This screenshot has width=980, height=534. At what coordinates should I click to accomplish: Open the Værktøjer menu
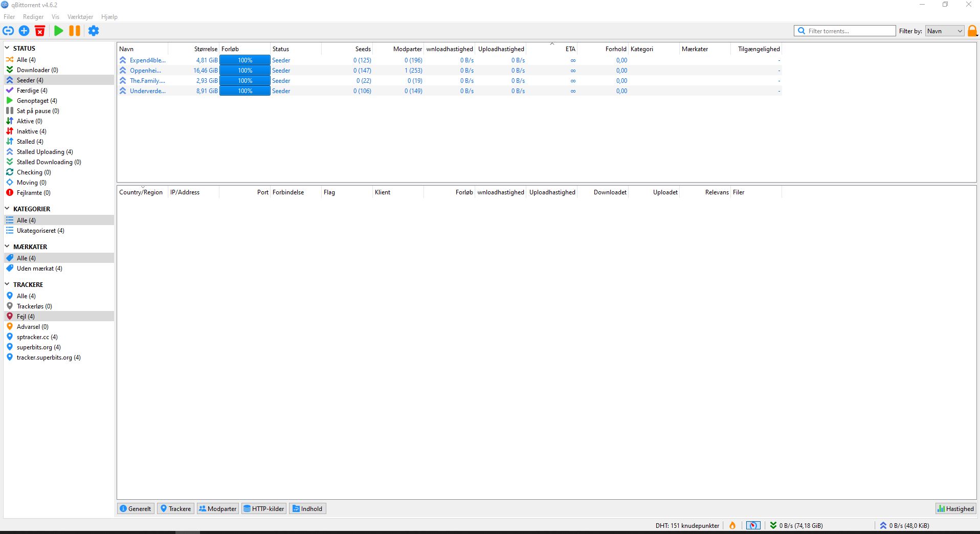pos(80,17)
